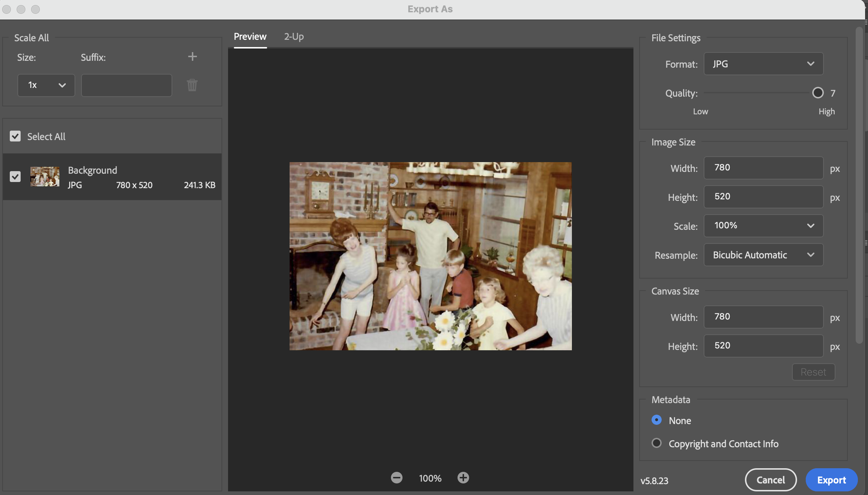Zoom in preview with plus icon

[x=463, y=478]
